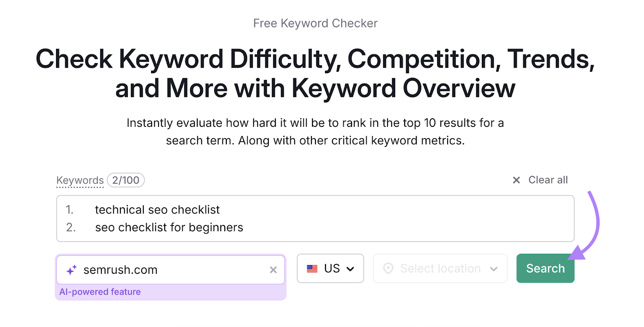The image size is (644, 327).
Task: Click the AI sparkle icon in domain field
Action: tap(71, 269)
